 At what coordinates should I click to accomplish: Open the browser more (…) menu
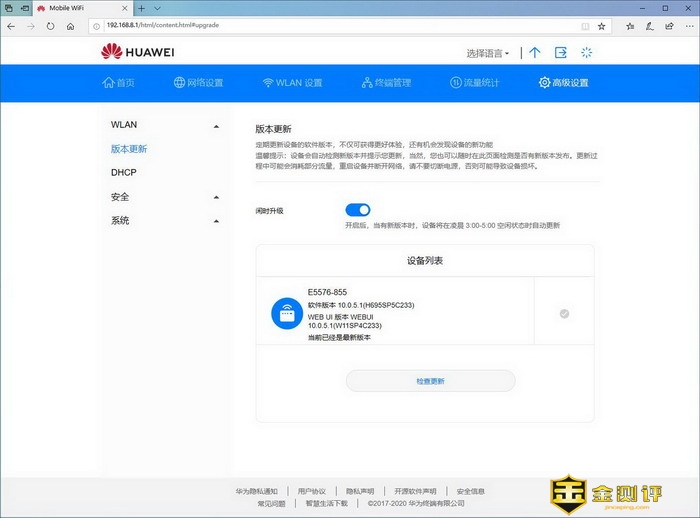pyautogui.click(x=689, y=26)
